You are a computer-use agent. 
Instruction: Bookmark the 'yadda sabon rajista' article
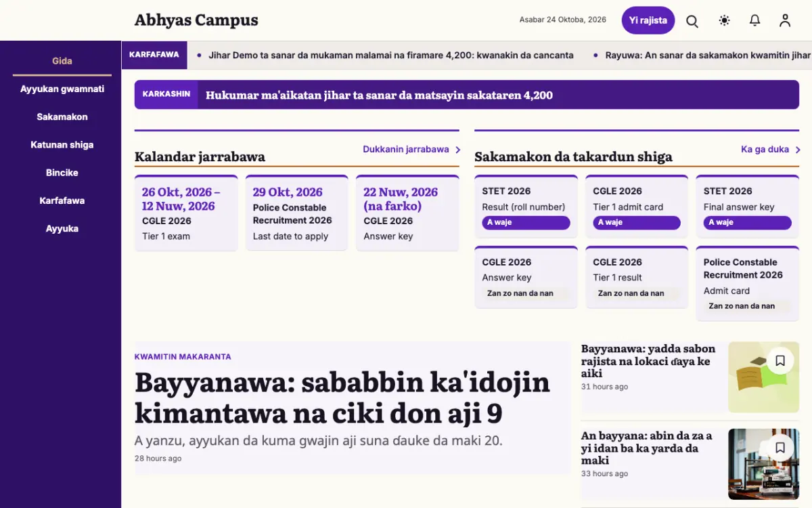[780, 361]
